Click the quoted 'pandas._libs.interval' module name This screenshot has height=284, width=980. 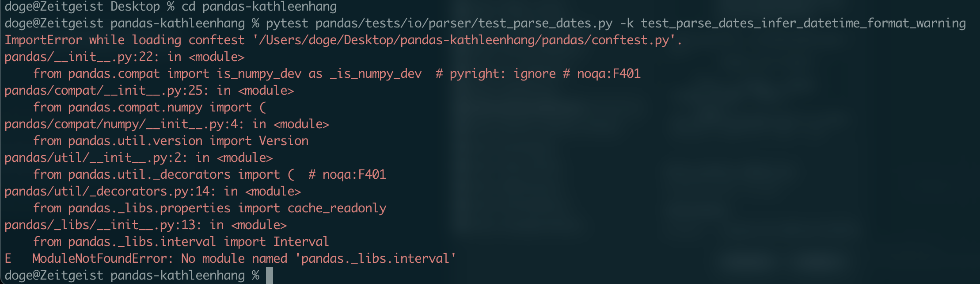(x=379, y=259)
